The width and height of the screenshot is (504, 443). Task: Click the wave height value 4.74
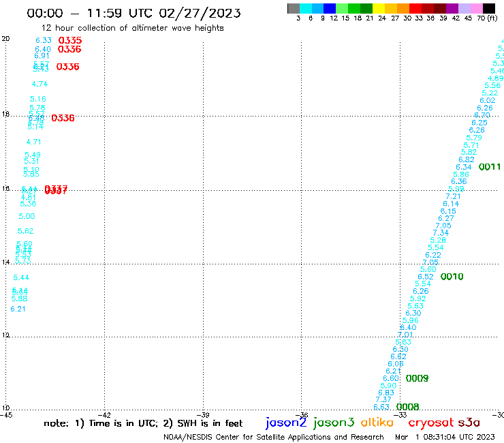[x=40, y=84]
